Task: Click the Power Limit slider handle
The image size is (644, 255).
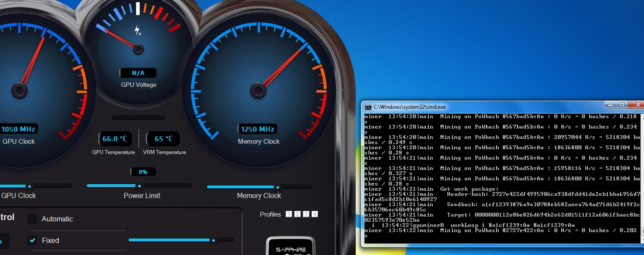Action: pyautogui.click(x=139, y=187)
